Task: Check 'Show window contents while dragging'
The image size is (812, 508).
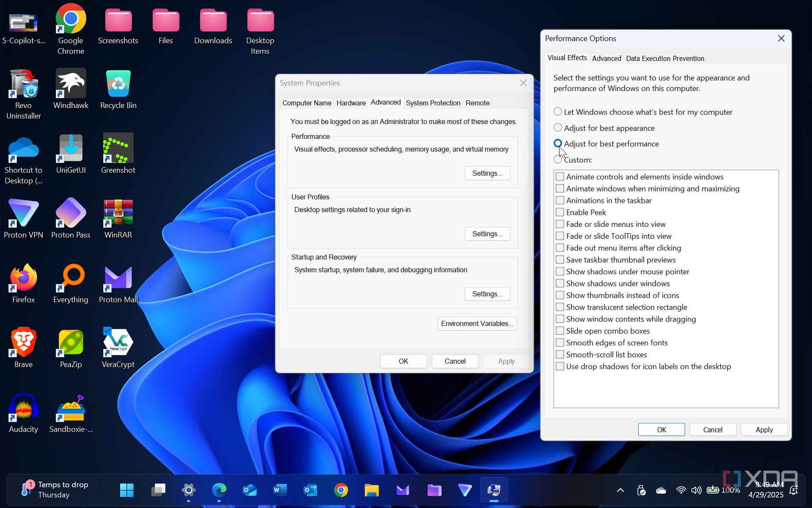Action: (560, 319)
